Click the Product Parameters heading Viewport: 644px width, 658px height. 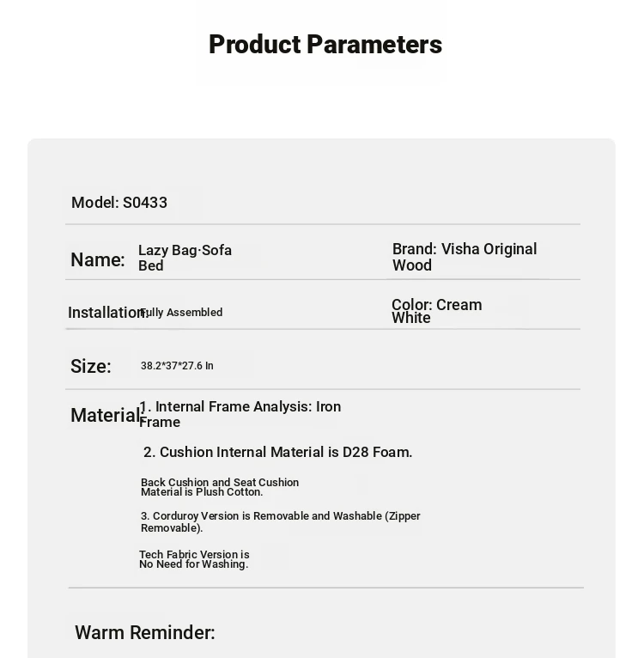coord(325,45)
